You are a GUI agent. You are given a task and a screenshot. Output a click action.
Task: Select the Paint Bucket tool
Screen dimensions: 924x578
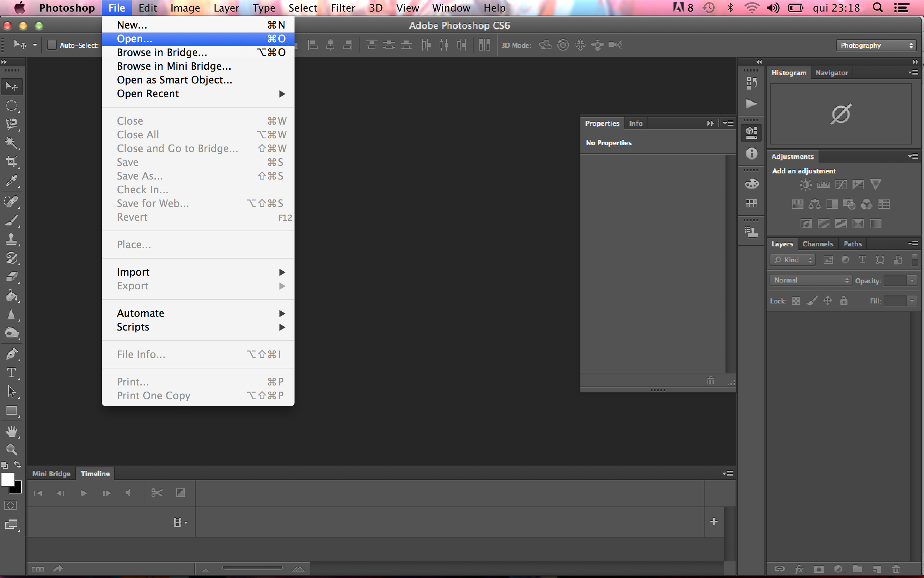point(12,296)
